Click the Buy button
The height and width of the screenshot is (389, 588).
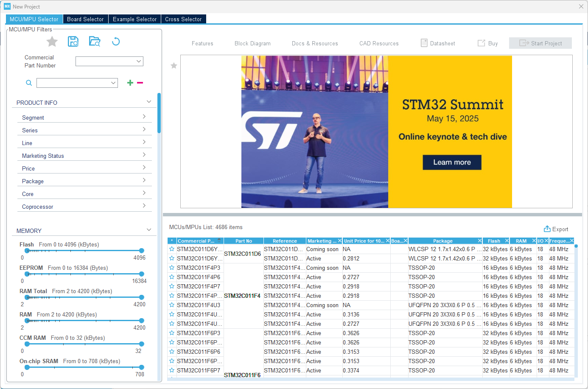488,43
